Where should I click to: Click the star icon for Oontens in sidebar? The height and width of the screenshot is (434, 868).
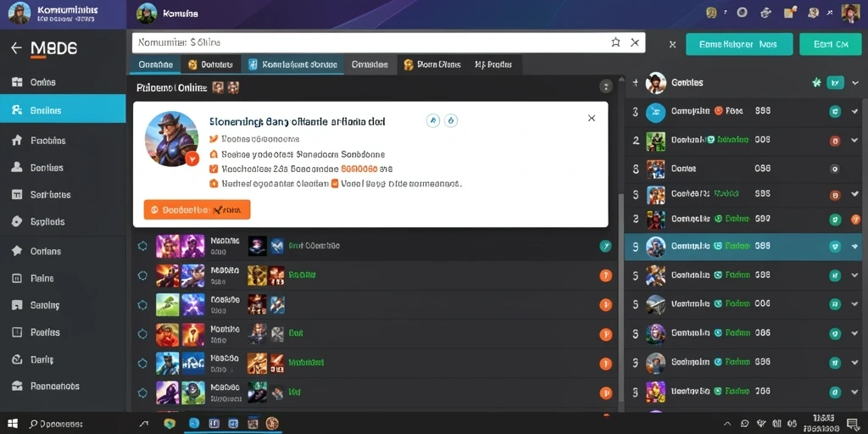pos(17,251)
